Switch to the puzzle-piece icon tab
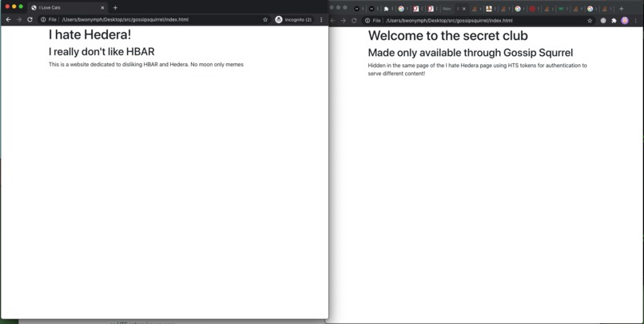 (x=386, y=9)
